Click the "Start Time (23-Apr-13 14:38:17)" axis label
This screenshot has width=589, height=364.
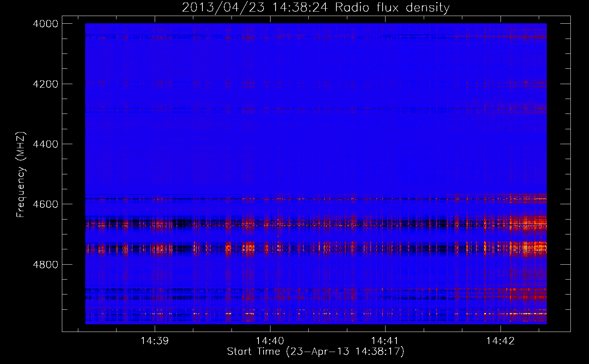click(316, 352)
